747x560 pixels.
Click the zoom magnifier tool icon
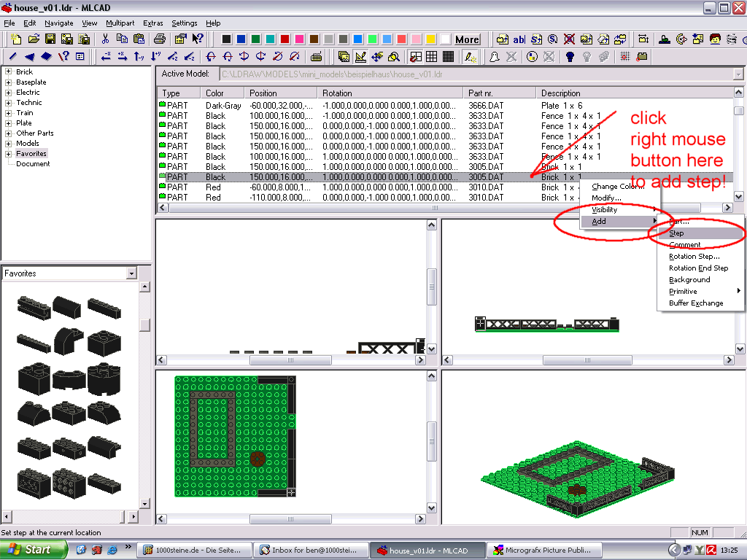pos(393,57)
